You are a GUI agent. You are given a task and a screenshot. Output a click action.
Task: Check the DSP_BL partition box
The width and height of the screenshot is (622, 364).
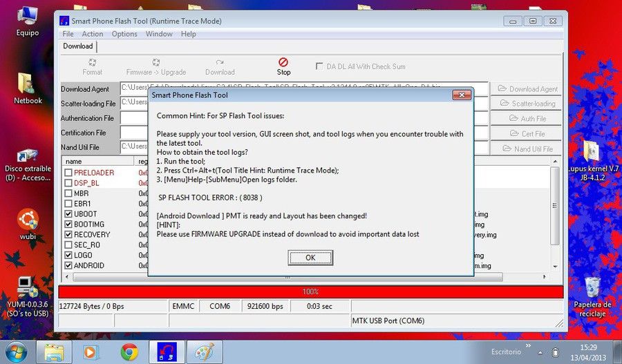tap(68, 183)
